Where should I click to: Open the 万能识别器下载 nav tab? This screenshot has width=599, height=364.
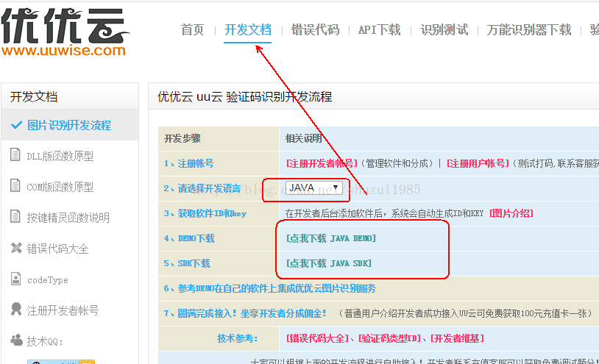528,29
